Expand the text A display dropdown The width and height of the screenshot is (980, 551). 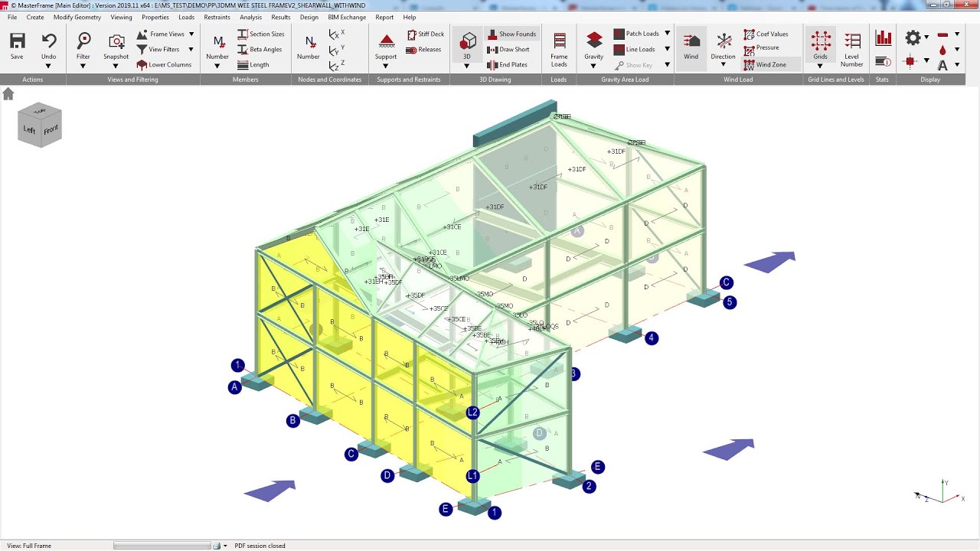tap(957, 65)
